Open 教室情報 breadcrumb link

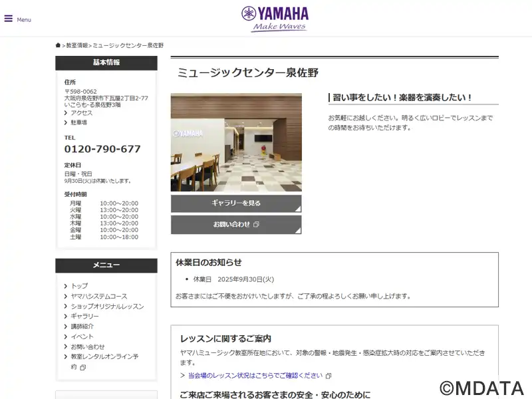tap(77, 45)
